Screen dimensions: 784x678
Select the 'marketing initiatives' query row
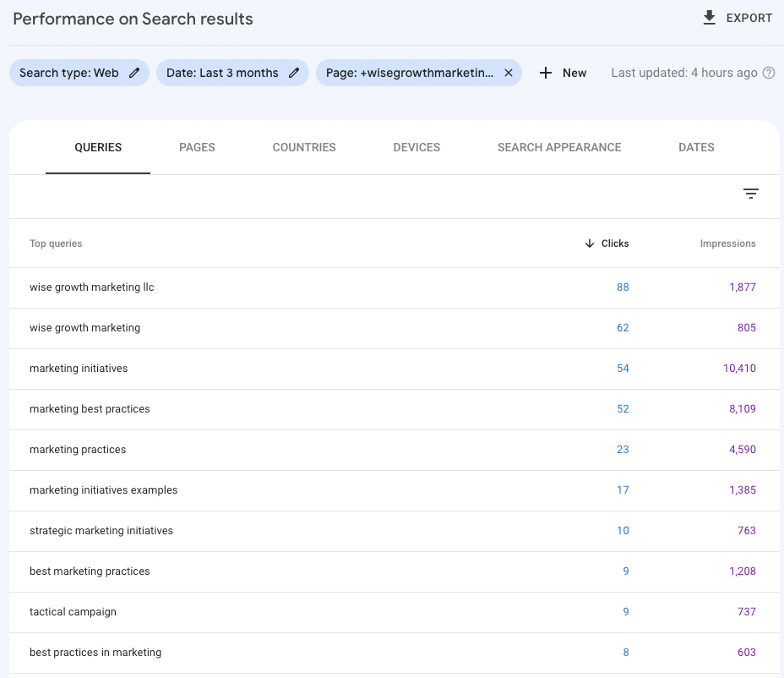coord(394,369)
